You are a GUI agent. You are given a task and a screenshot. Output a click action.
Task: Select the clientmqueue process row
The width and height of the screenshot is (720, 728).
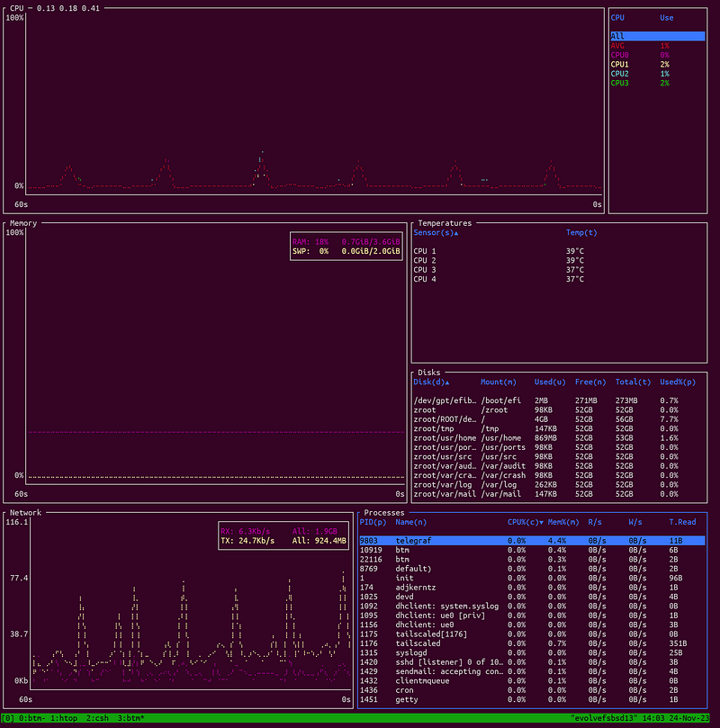[532, 680]
